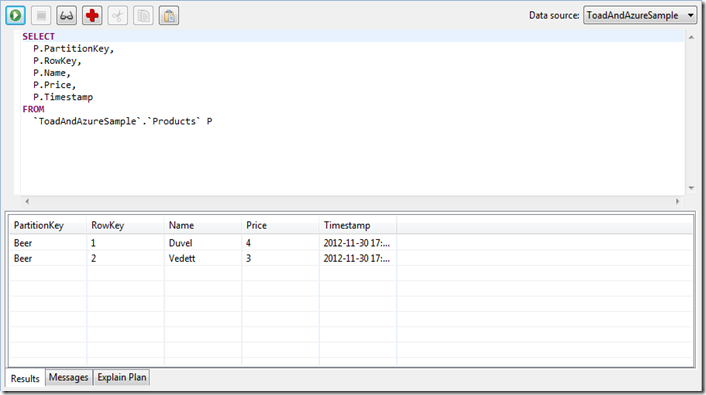Click the P.RowKey line in the query
This screenshot has height=395, width=706.
57,61
